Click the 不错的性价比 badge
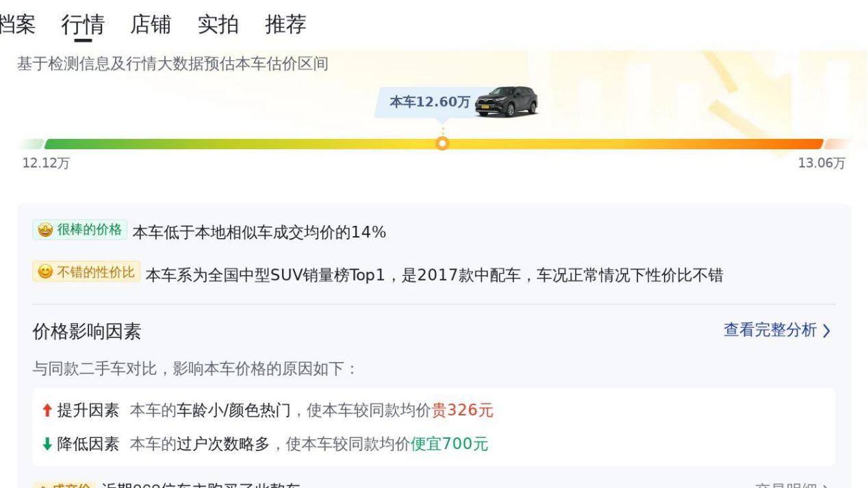 (x=86, y=272)
